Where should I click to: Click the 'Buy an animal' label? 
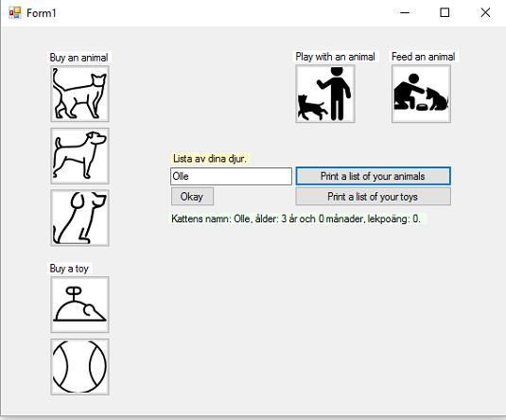pos(79,58)
